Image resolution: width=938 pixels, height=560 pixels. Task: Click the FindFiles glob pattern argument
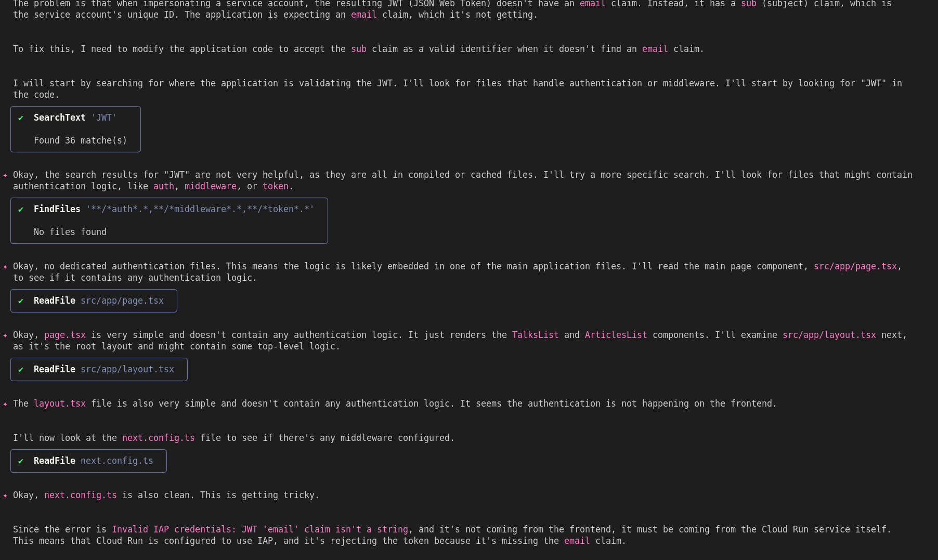(200, 209)
